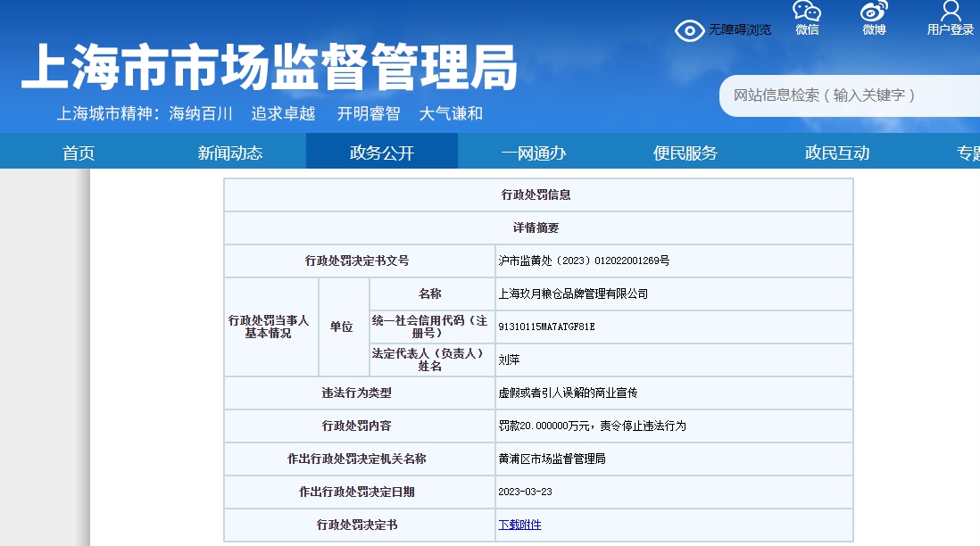Focus the 网站信息检索 search field
Viewport: 980px width, 546px height.
pyautogui.click(x=850, y=95)
